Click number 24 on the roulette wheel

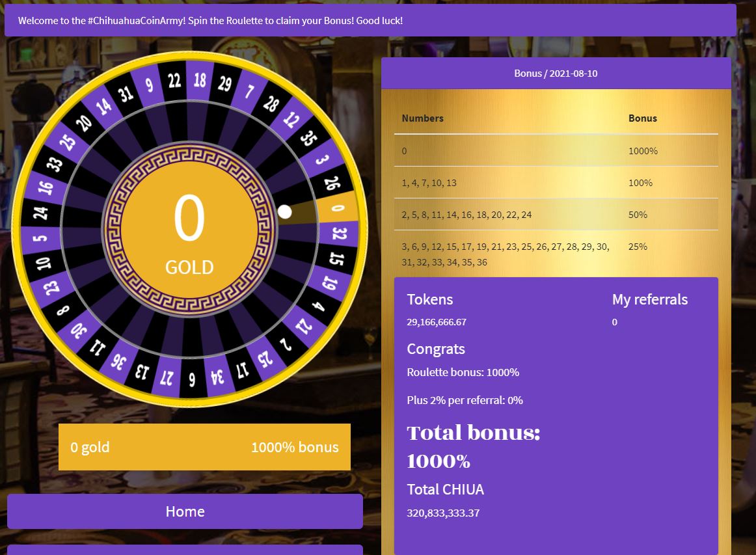click(x=40, y=213)
